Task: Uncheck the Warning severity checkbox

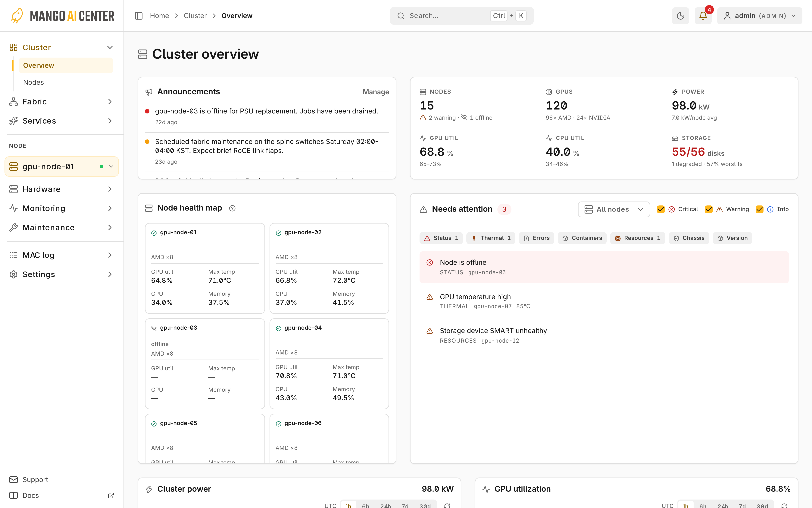Action: pyautogui.click(x=709, y=209)
